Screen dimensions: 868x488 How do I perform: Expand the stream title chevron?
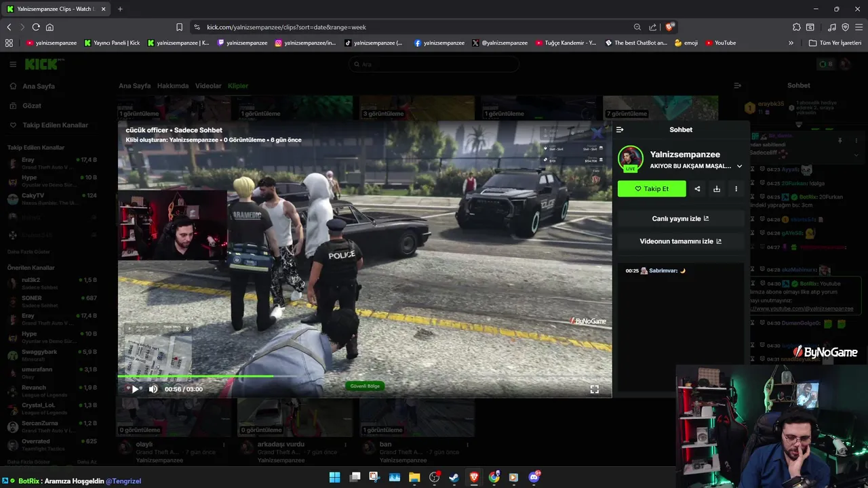(739, 166)
